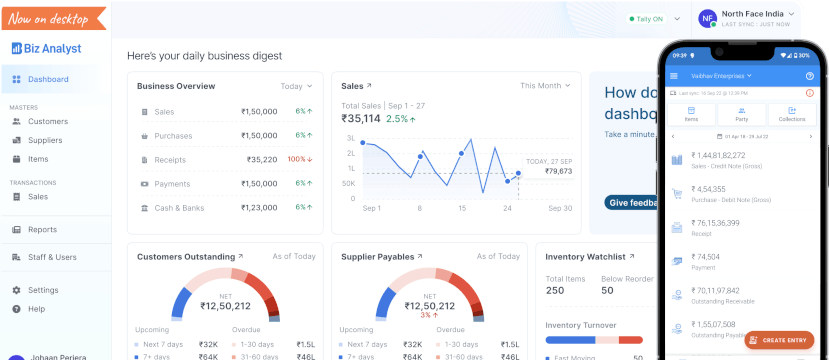Click the Outstanding Receivable icon on phone

coord(677,294)
